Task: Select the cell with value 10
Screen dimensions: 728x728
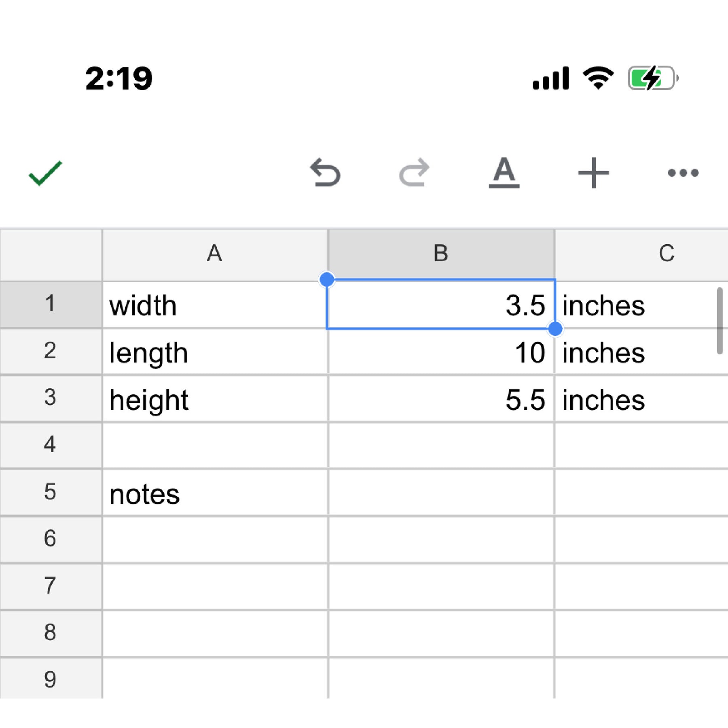Action: [441, 352]
